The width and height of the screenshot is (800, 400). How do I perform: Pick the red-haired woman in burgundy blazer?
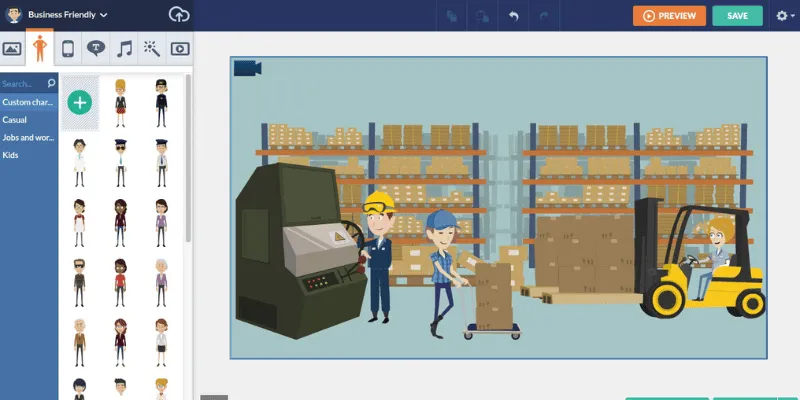[120, 342]
